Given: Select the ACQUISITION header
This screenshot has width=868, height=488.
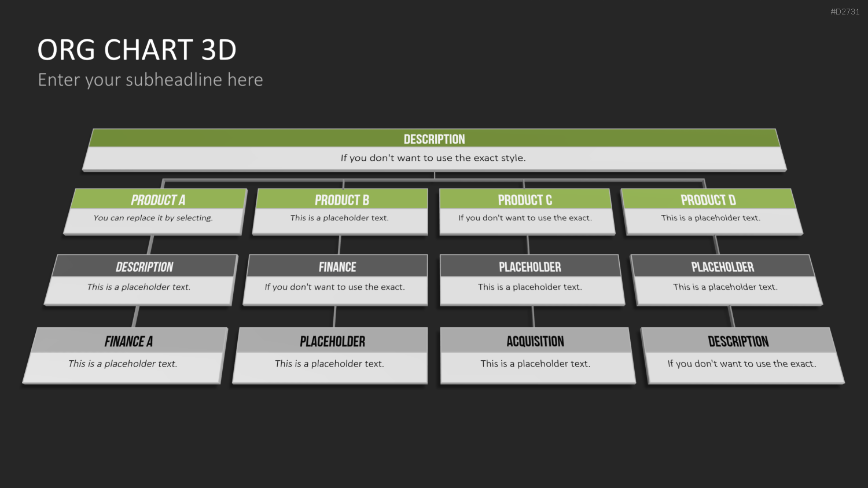Looking at the screenshot, I should (535, 342).
